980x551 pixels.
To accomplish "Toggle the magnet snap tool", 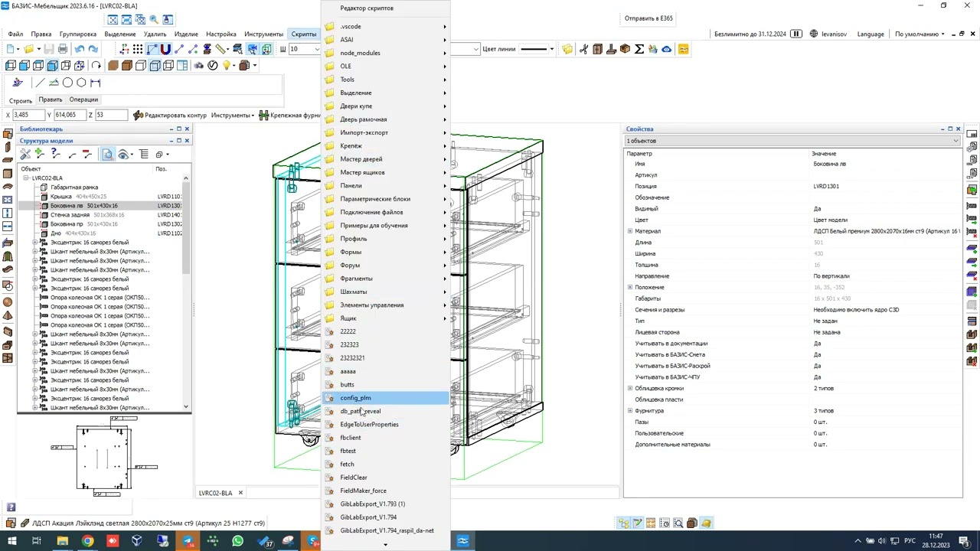I will point(165,49).
